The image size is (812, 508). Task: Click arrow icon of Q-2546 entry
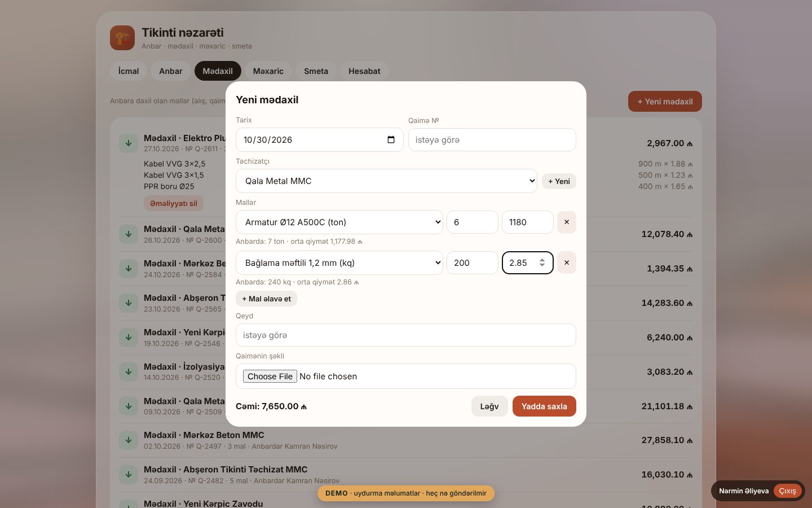click(x=129, y=337)
